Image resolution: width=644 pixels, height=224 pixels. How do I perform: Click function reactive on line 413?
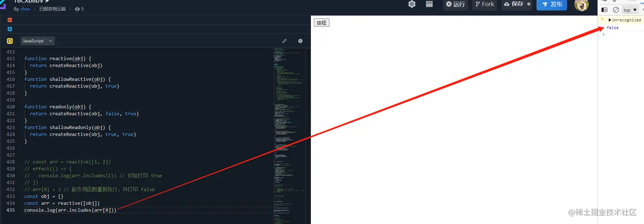coord(58,59)
